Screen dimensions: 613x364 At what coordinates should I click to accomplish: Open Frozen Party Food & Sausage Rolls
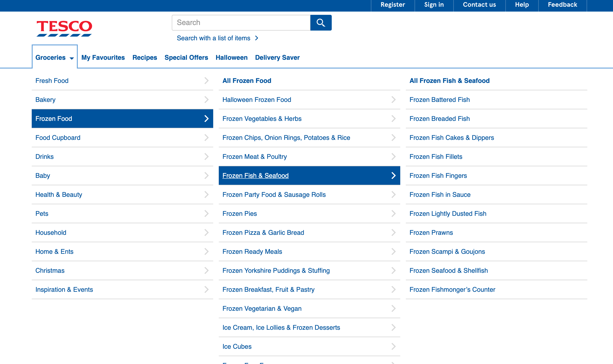click(x=309, y=195)
